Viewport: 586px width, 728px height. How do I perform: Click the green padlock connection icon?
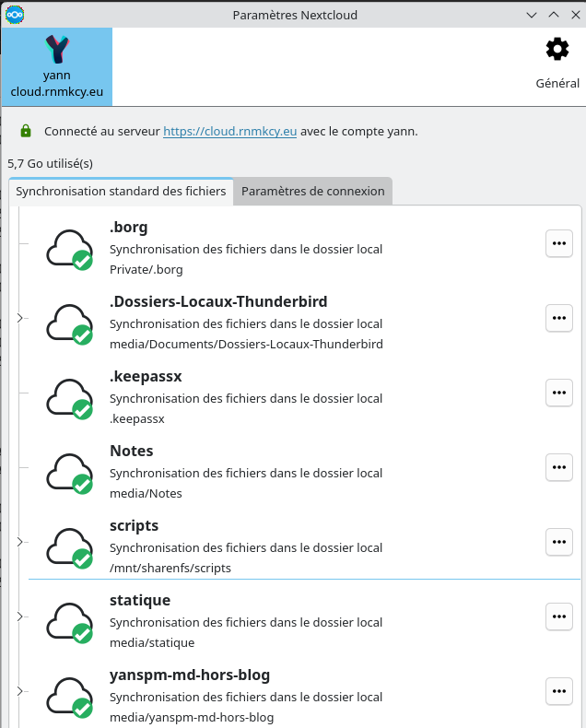[x=26, y=131]
